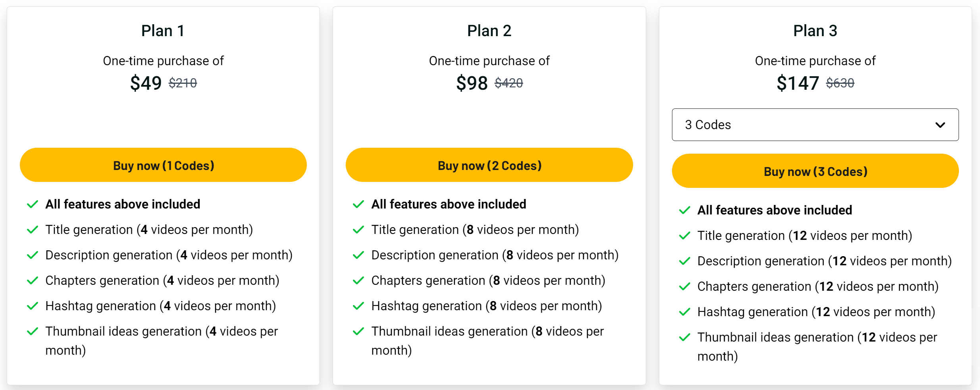This screenshot has height=390, width=980.
Task: Click checkmark next to Plan 1 Title generation
Action: [33, 230]
